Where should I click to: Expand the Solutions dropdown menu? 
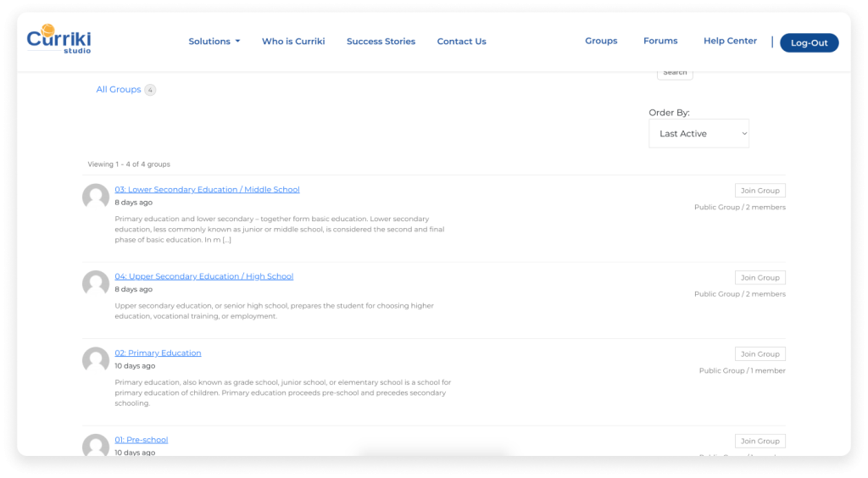tap(214, 42)
